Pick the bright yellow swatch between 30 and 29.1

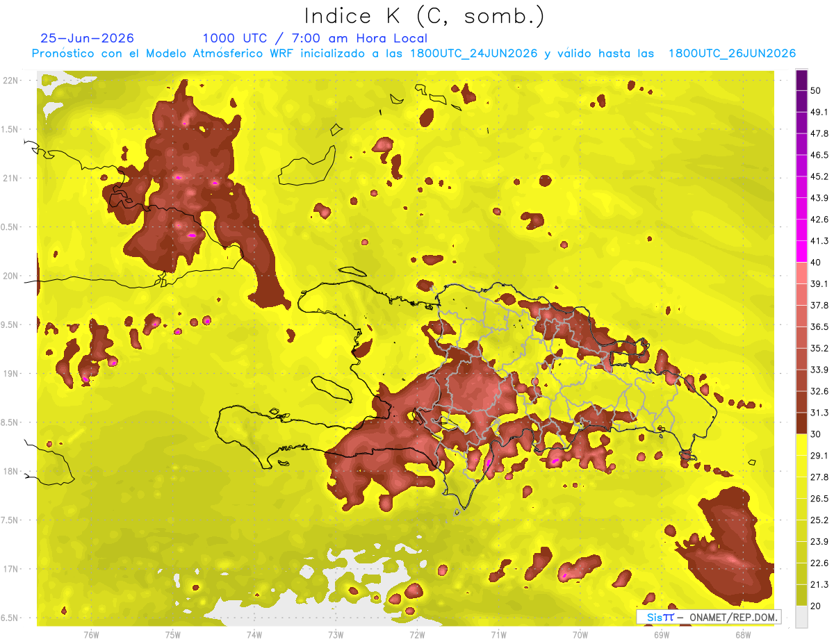801,445
